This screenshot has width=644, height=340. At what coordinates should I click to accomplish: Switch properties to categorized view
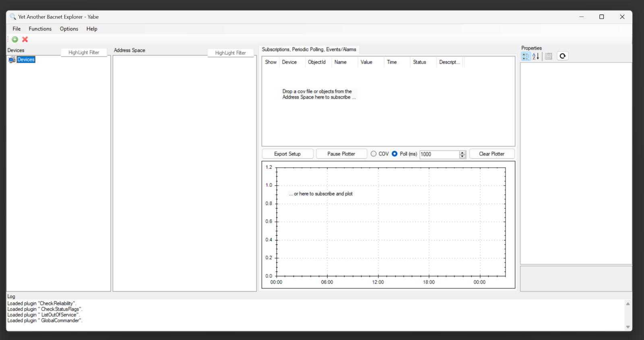[x=526, y=56]
